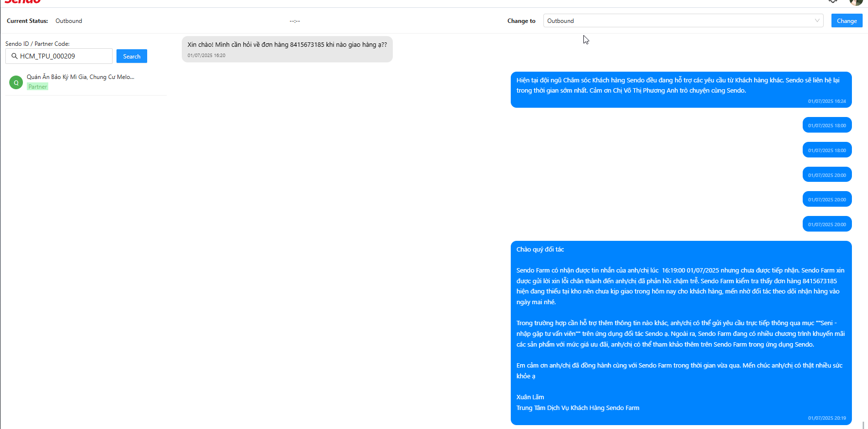The height and width of the screenshot is (429, 868).
Task: Click the Current Status Outbound text
Action: click(69, 21)
